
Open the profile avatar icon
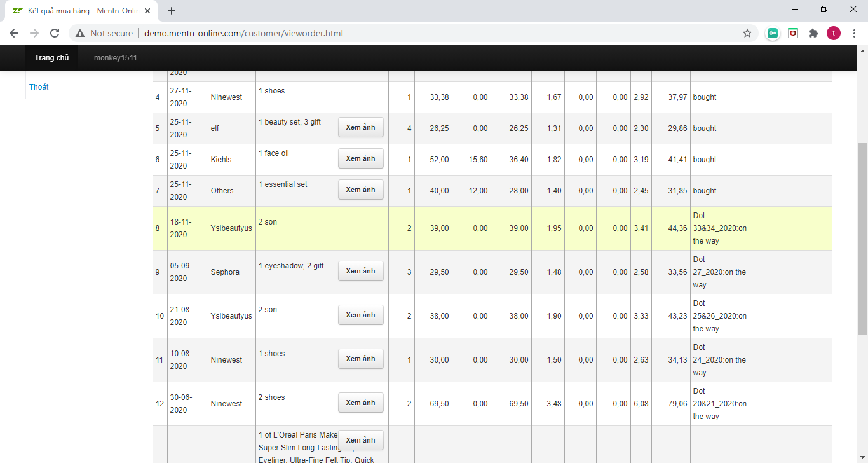(833, 33)
